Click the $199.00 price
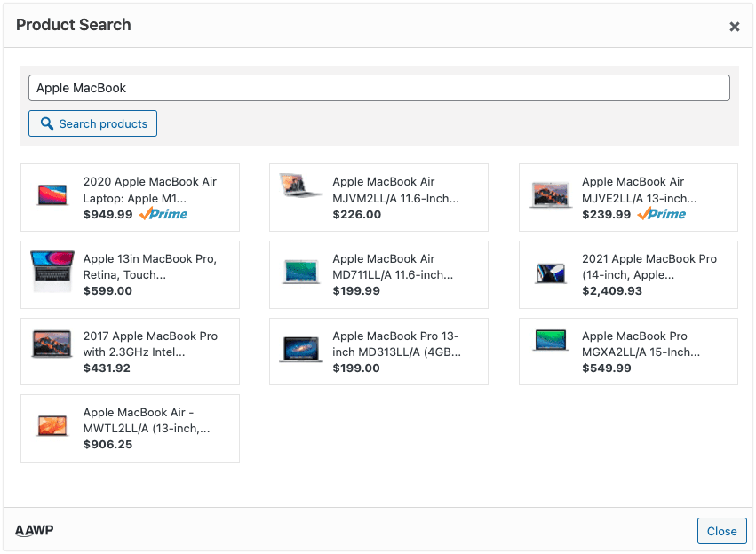Screen dimensions: 756x554 pyautogui.click(x=356, y=368)
